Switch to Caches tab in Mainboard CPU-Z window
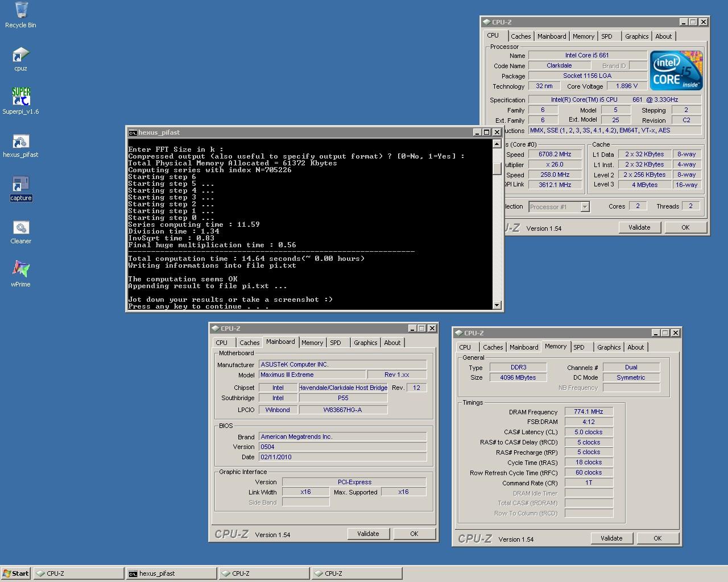 [x=249, y=343]
